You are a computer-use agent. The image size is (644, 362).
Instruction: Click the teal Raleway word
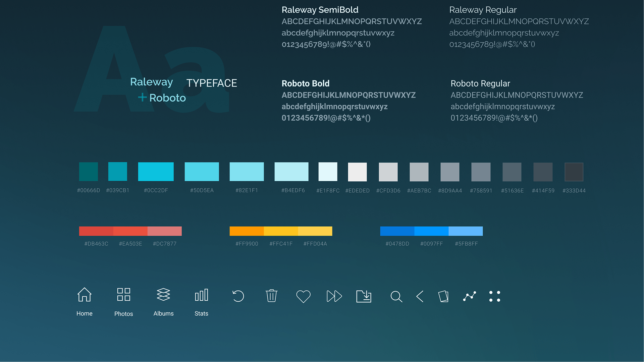click(x=152, y=82)
